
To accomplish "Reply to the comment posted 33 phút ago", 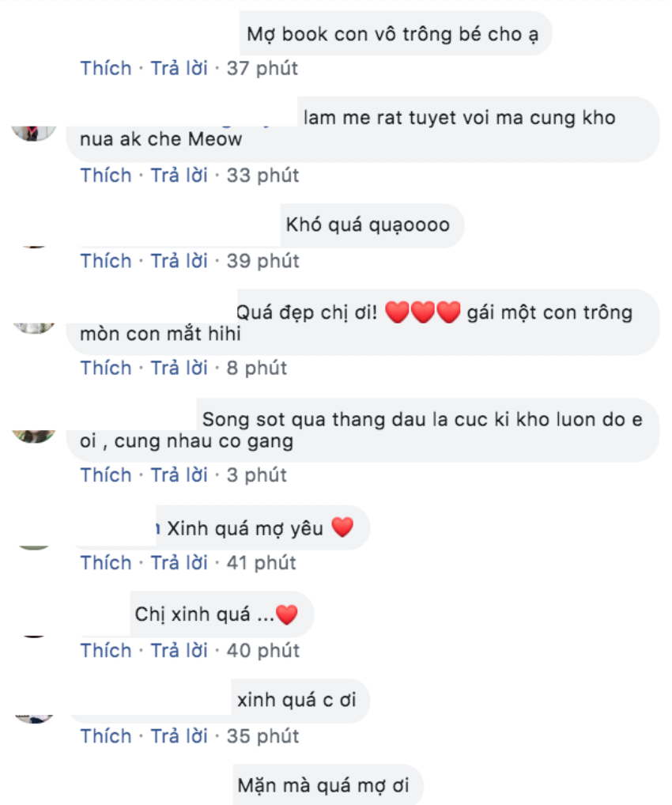I will 179,176.
